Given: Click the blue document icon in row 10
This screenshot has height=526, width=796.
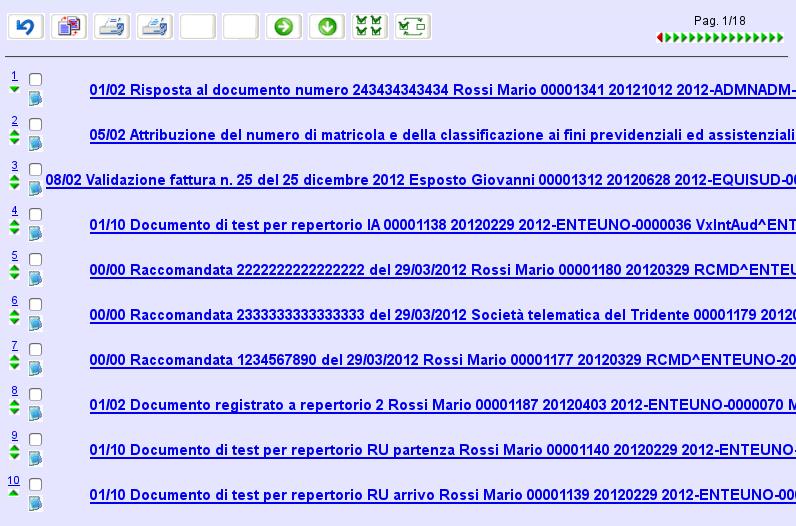Looking at the screenshot, I should point(35,503).
